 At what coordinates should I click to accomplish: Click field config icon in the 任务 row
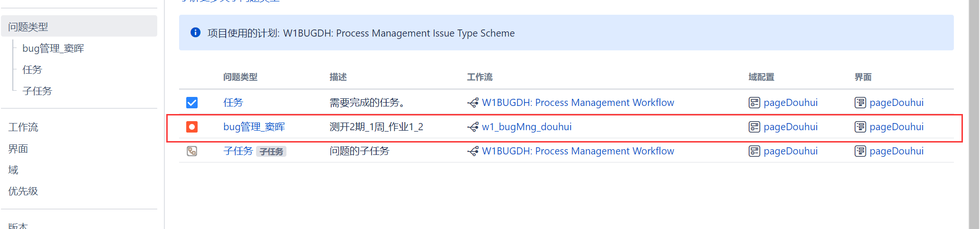[x=754, y=103]
